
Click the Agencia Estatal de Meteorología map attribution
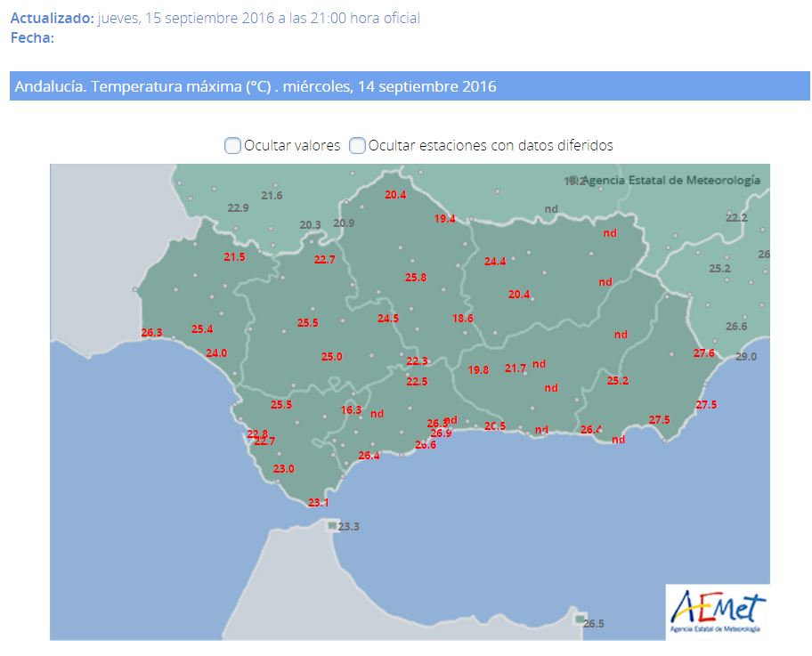coord(672,180)
